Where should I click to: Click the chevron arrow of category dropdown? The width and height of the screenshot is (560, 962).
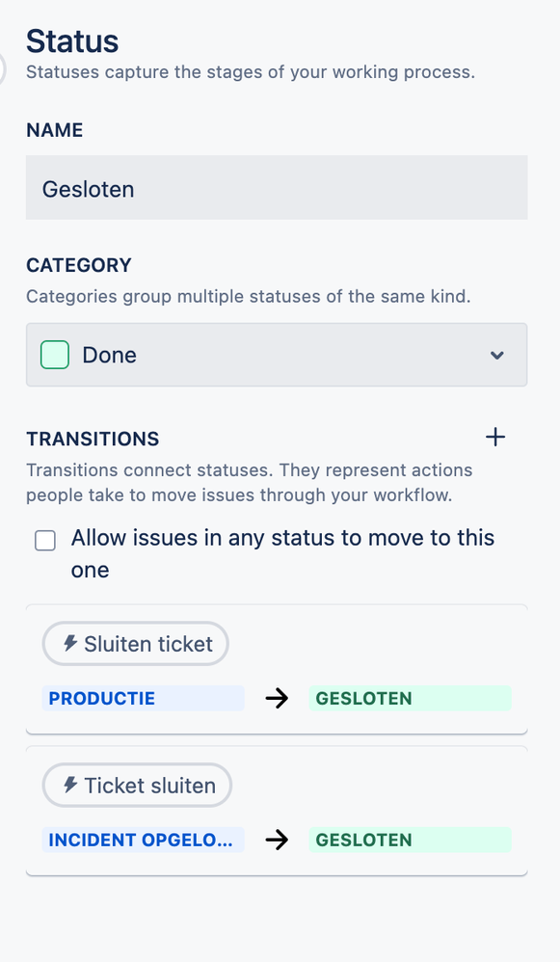[x=496, y=355]
